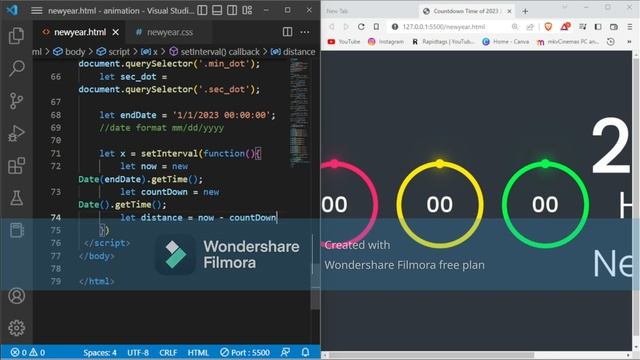The image size is (640, 360).
Task: Open Brave Shields lion icon
Action: coord(548,27)
